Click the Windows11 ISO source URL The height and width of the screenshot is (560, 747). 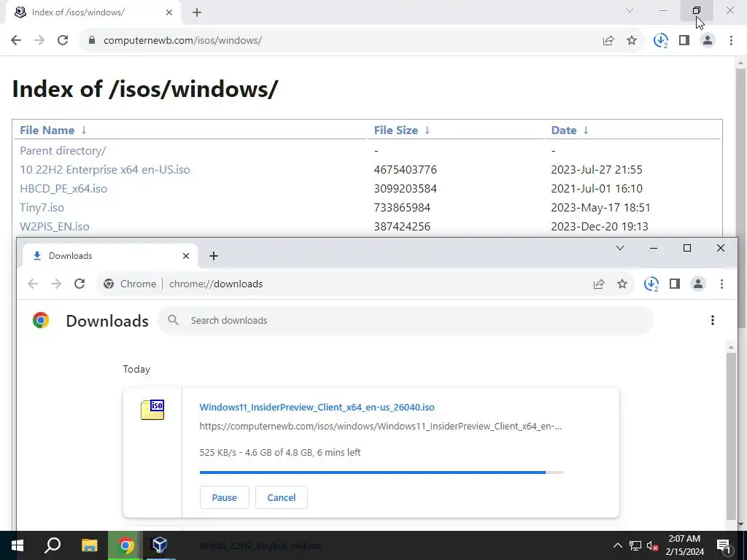[x=380, y=426]
